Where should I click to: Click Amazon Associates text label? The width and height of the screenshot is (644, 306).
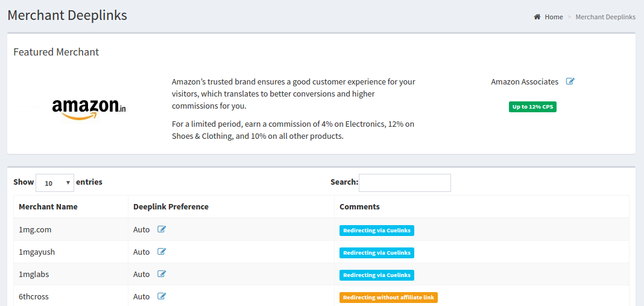point(525,82)
